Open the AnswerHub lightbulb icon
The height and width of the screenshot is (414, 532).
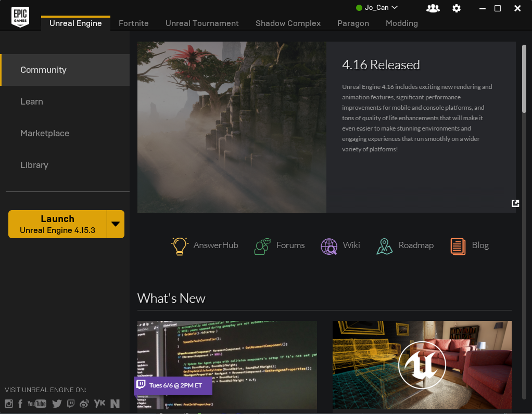[x=180, y=246]
